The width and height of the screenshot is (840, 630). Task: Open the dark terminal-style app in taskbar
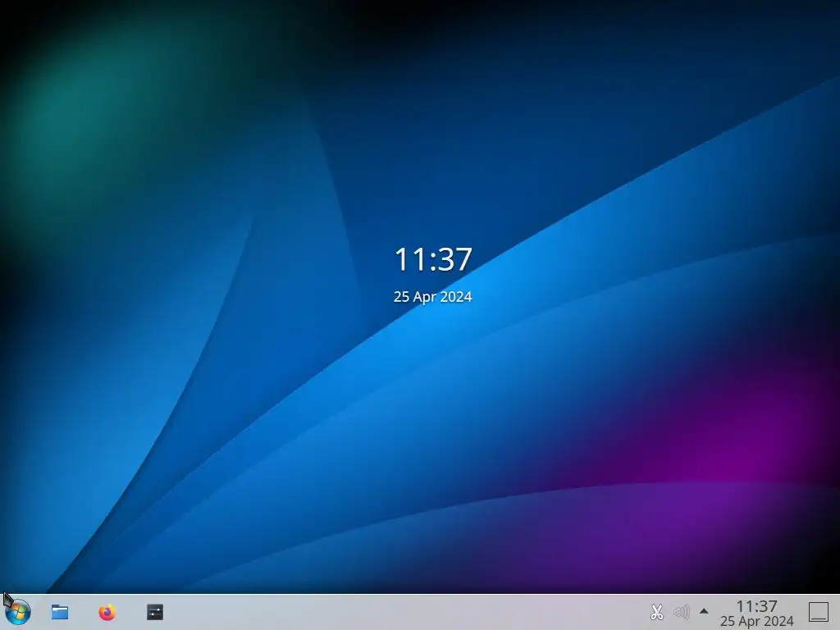click(x=155, y=612)
